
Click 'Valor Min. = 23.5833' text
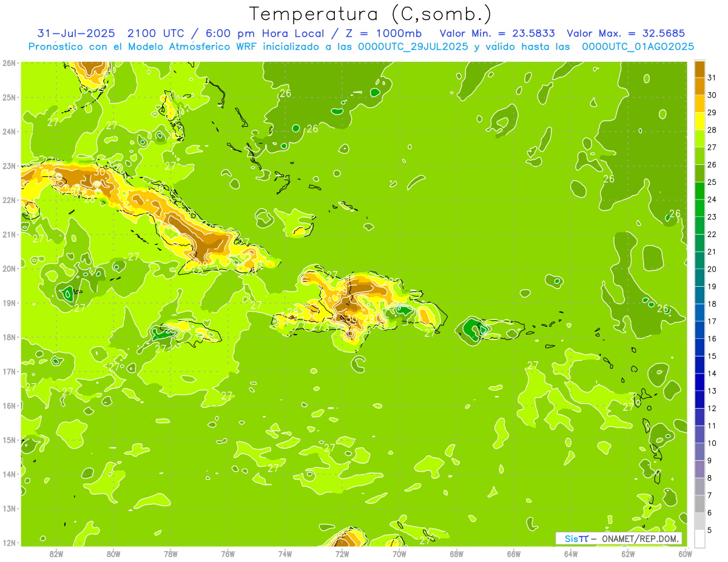[497, 33]
